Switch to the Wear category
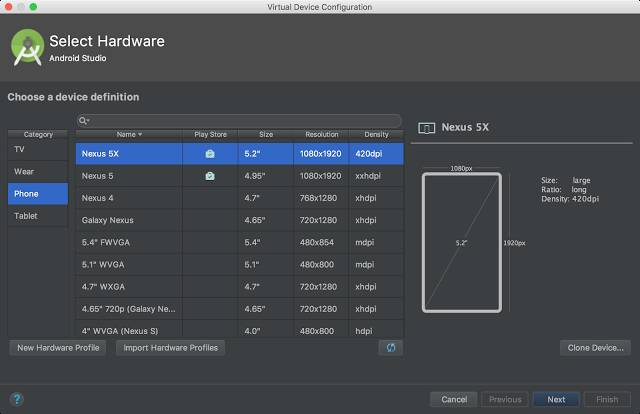 (x=38, y=171)
